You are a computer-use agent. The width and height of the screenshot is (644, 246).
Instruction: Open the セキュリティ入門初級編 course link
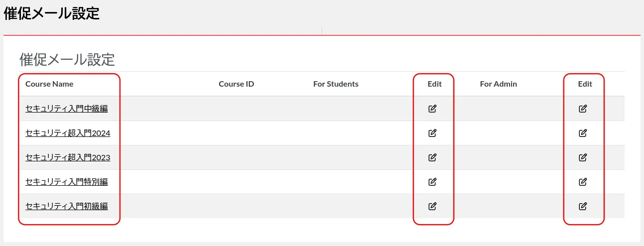point(67,206)
